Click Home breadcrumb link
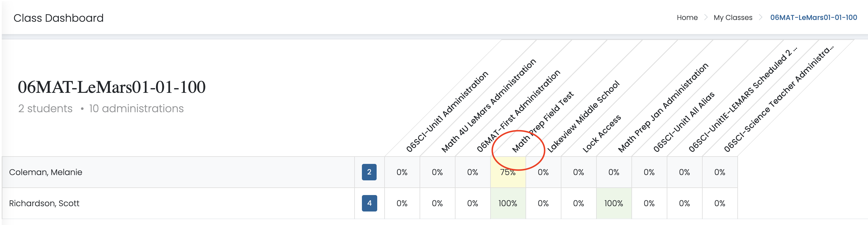Screen dimensions: 868x225 [x=687, y=18]
